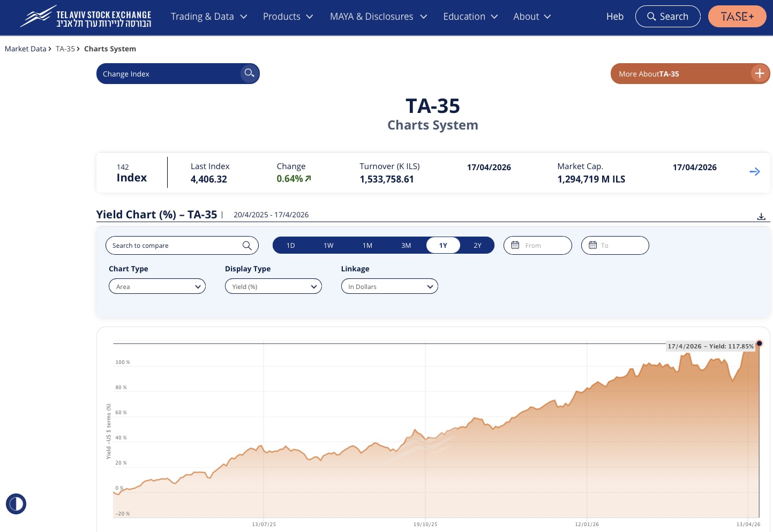Click the blue right arrow in index stats
This screenshot has width=773, height=532.
754,172
